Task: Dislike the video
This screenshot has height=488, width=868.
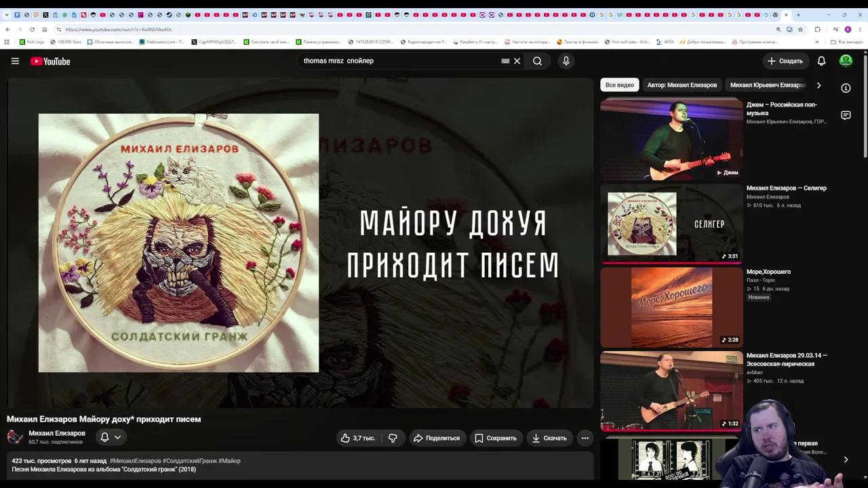Action: (x=393, y=438)
